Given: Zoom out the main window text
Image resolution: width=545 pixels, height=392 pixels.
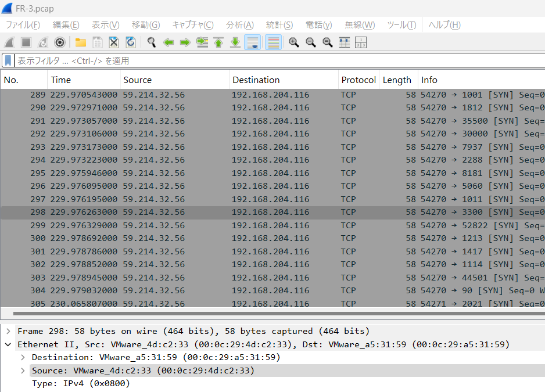Looking at the screenshot, I should pyautogui.click(x=310, y=42).
